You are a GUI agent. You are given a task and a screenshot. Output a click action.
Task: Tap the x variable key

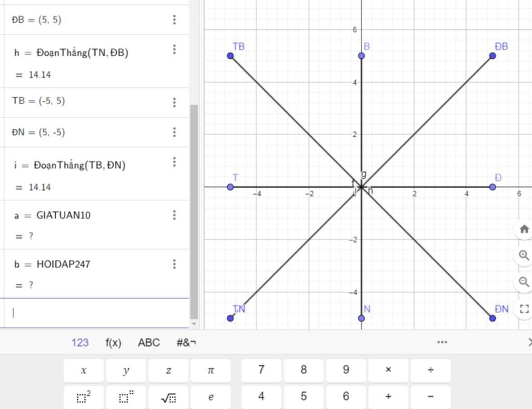(x=84, y=371)
